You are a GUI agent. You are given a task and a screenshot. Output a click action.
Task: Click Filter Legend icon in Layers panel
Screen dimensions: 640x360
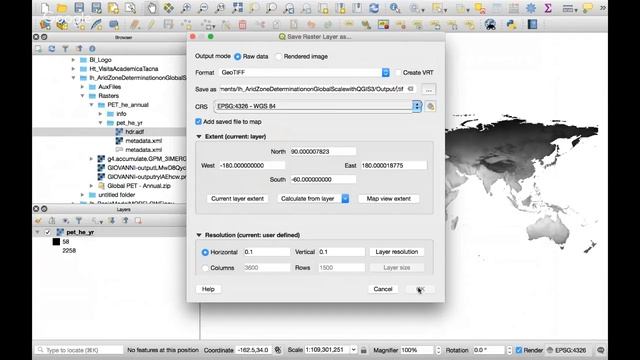pyautogui.click(x=79, y=220)
